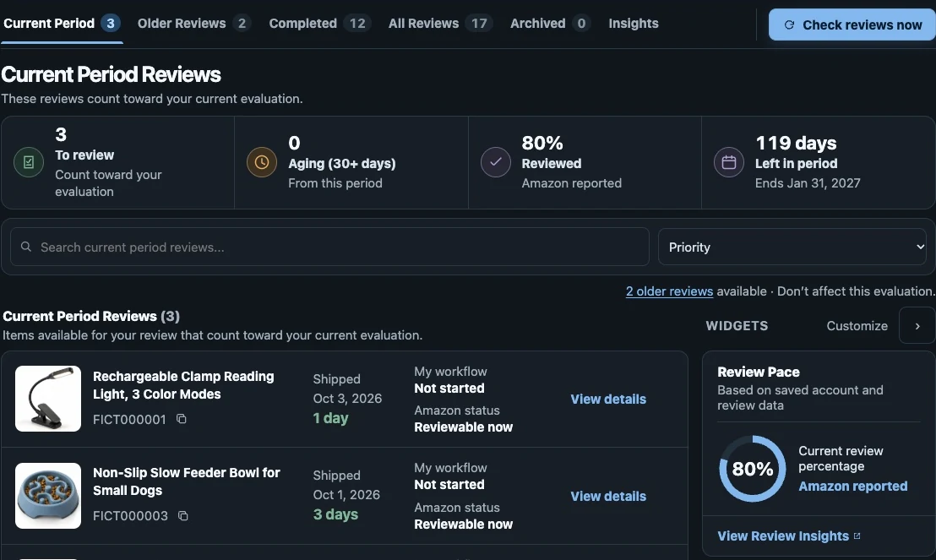
Task: Follow the 2 older reviews link
Action: click(669, 291)
